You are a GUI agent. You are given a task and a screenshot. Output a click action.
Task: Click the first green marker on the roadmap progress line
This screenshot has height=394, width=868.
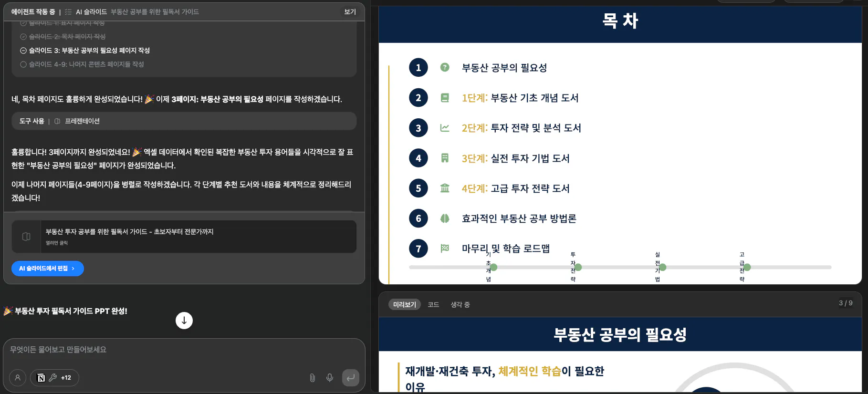(x=494, y=267)
